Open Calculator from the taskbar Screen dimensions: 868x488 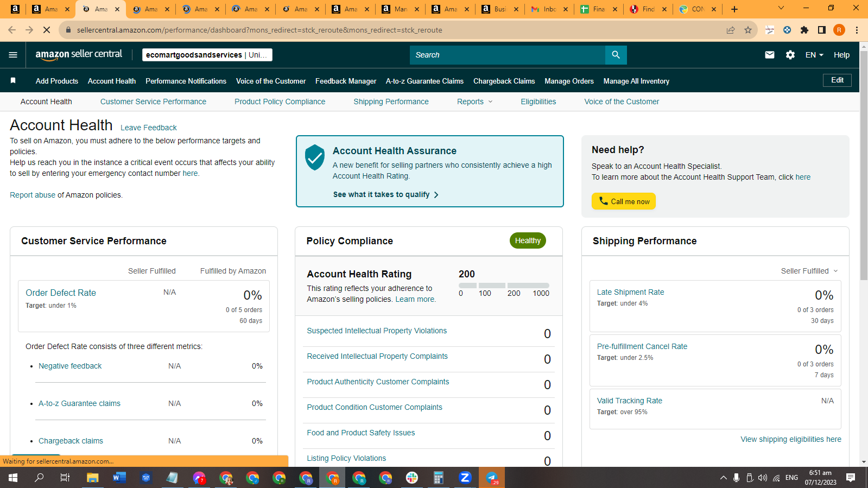point(439,478)
